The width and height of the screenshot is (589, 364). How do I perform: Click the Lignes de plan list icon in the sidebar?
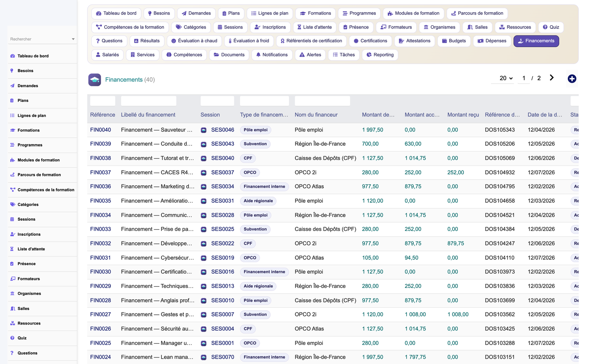[x=12, y=116]
